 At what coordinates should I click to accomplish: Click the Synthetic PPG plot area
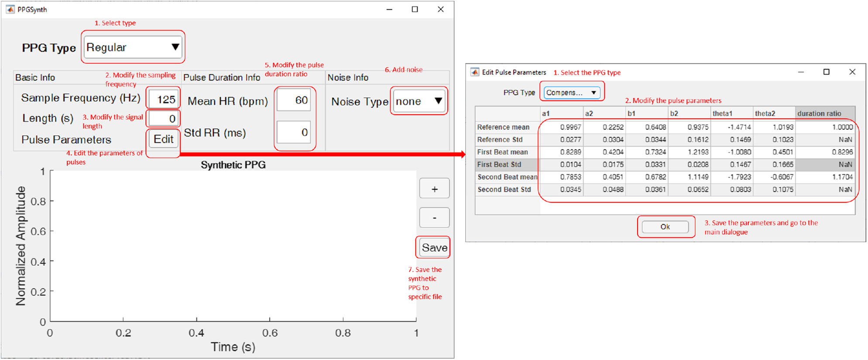pos(233,246)
